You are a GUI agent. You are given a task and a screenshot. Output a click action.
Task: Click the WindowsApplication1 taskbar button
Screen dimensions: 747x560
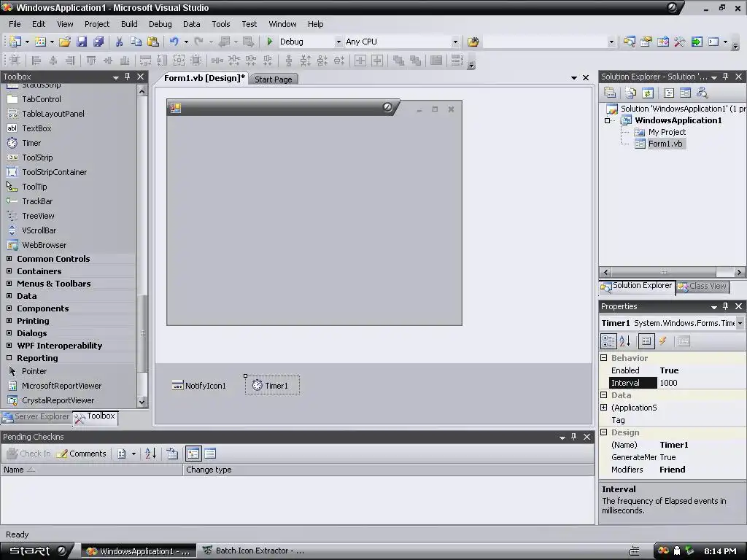[x=138, y=551]
